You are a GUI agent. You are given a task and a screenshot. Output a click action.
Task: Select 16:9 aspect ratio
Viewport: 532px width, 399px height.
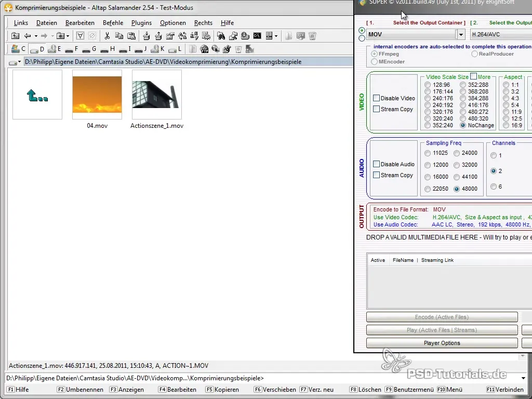[506, 126]
